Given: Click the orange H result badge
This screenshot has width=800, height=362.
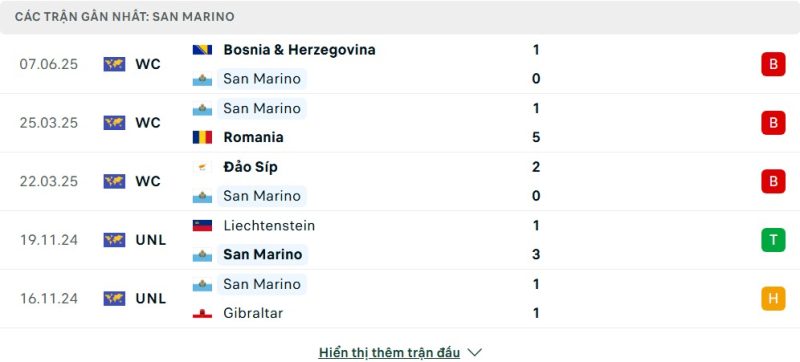Looking at the screenshot, I should click(x=773, y=299).
